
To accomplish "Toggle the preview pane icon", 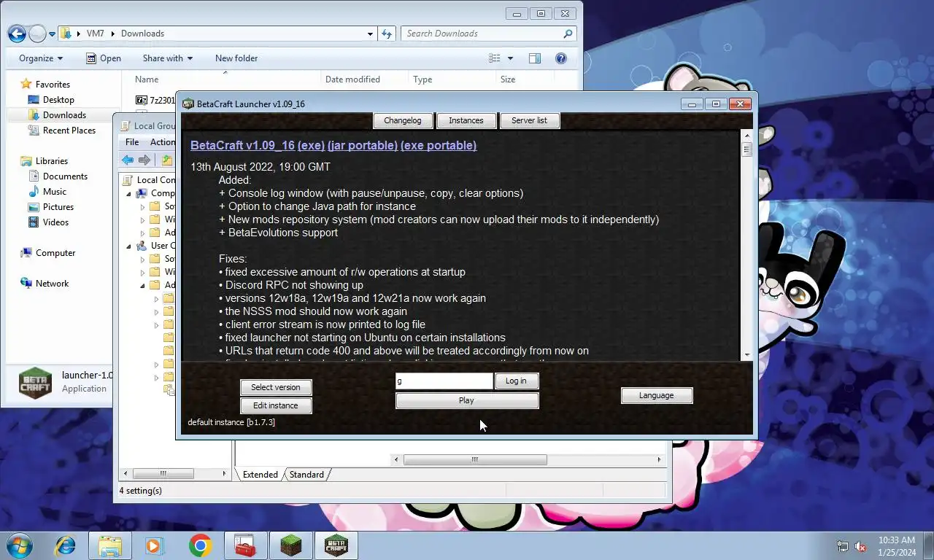I will [535, 58].
